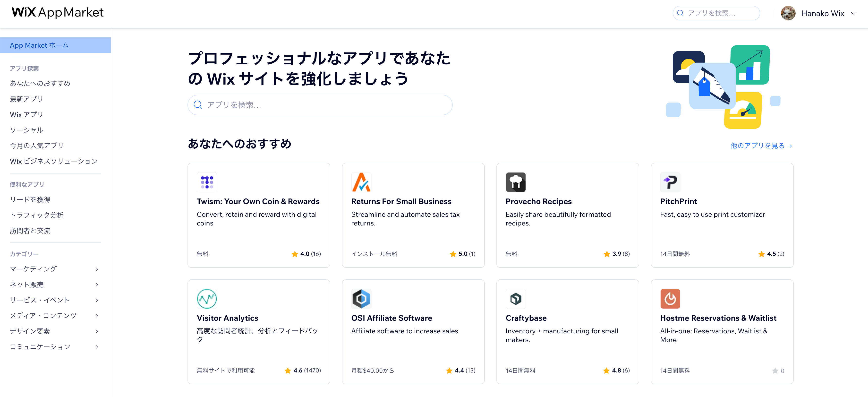Open 最新アプリ in sidebar
This screenshot has width=868, height=397.
tap(27, 99)
